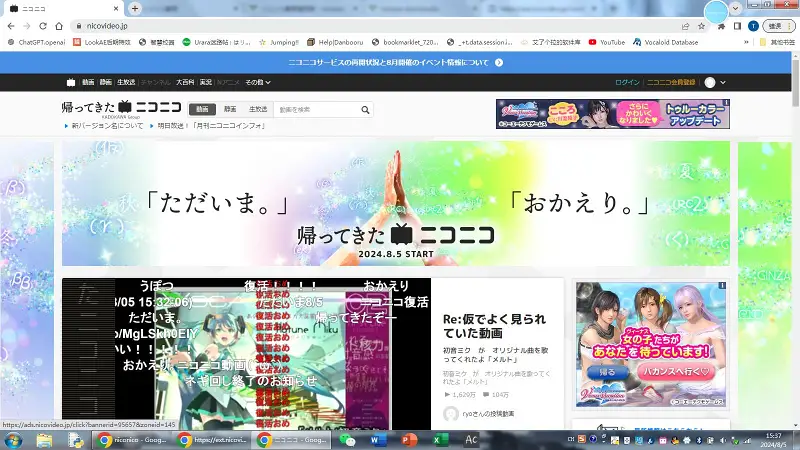Open Excel from the taskbar
Image resolution: width=800 pixels, height=450 pixels.
tap(439, 440)
